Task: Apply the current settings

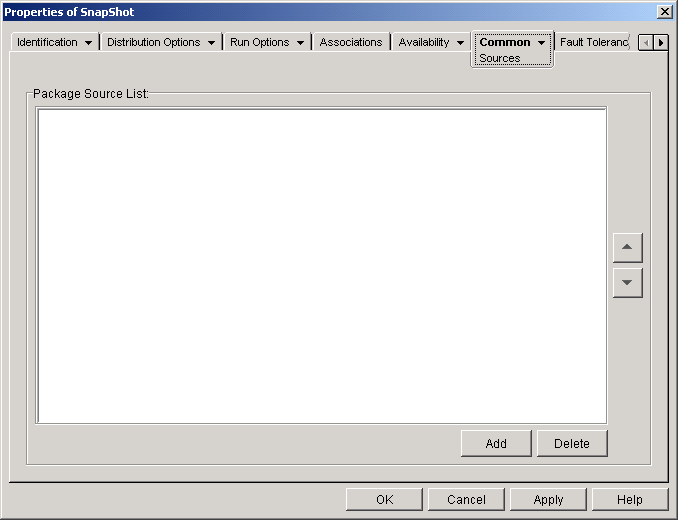Action: click(548, 500)
